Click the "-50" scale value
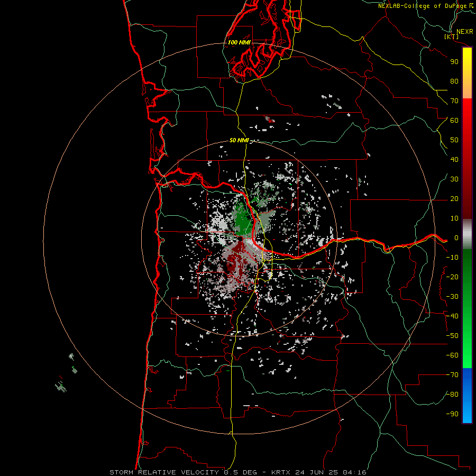The height and width of the screenshot is (476, 476). pyautogui.click(x=452, y=336)
